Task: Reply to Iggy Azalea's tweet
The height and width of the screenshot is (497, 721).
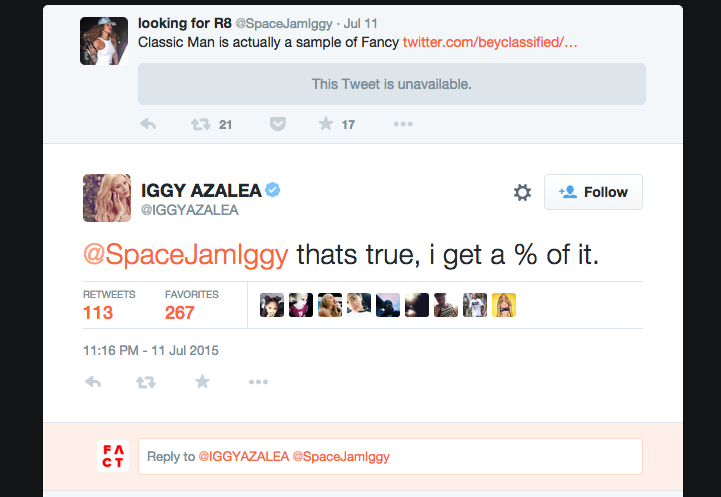Action: pyautogui.click(x=94, y=382)
